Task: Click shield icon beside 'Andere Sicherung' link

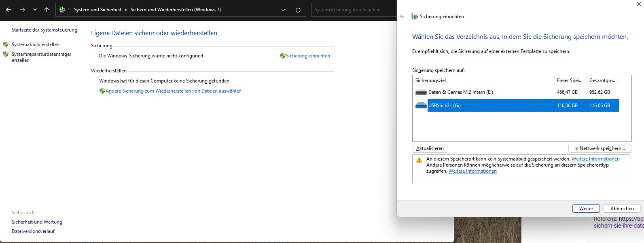Action: (x=102, y=91)
